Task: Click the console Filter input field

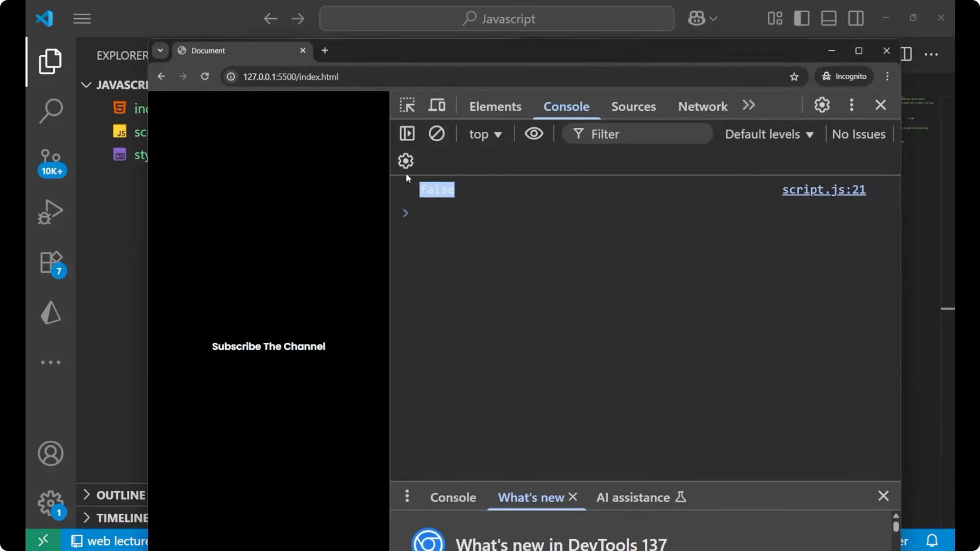Action: 643,134
